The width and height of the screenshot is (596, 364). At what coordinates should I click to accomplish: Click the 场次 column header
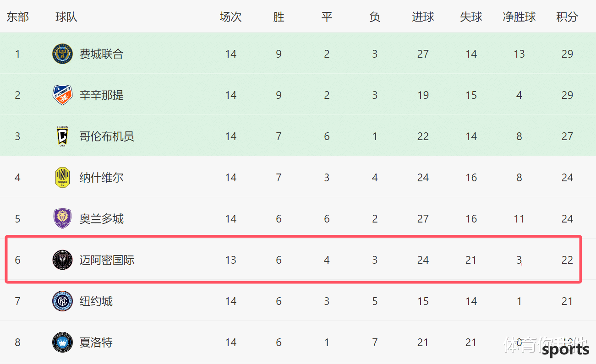230,17
